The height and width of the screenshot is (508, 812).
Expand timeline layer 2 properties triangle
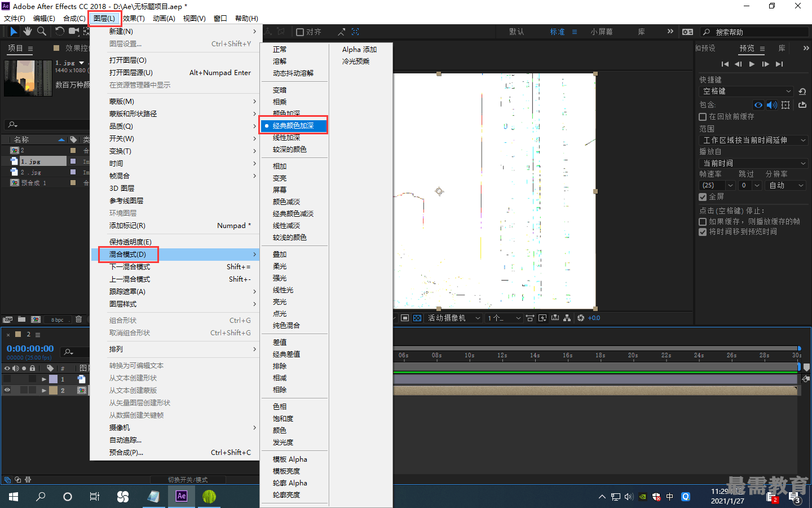coord(44,390)
